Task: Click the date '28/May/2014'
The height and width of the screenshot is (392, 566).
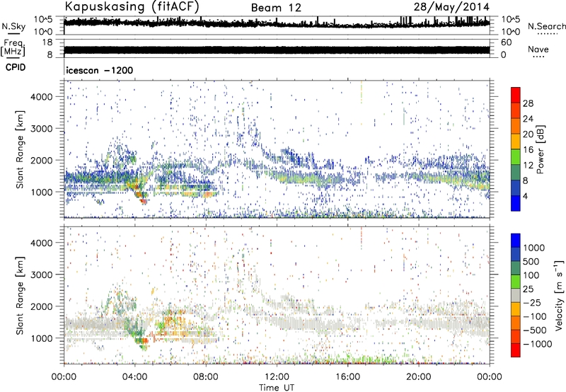Action: (451, 6)
